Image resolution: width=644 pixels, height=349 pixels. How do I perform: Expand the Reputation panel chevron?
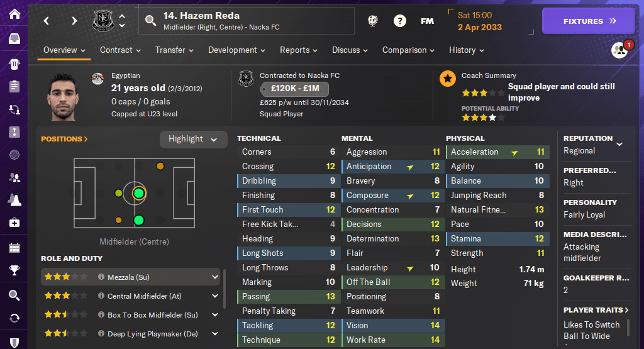[619, 144]
